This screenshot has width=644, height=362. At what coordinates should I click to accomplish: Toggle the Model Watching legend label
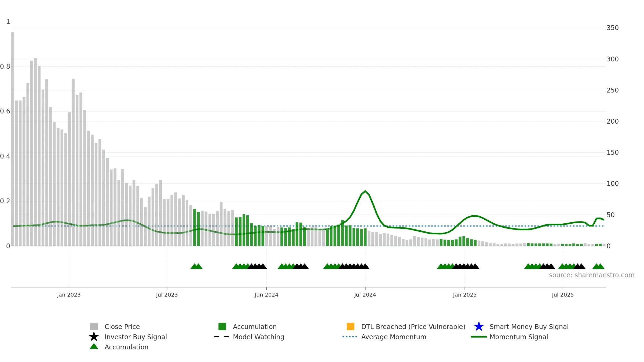click(x=258, y=337)
